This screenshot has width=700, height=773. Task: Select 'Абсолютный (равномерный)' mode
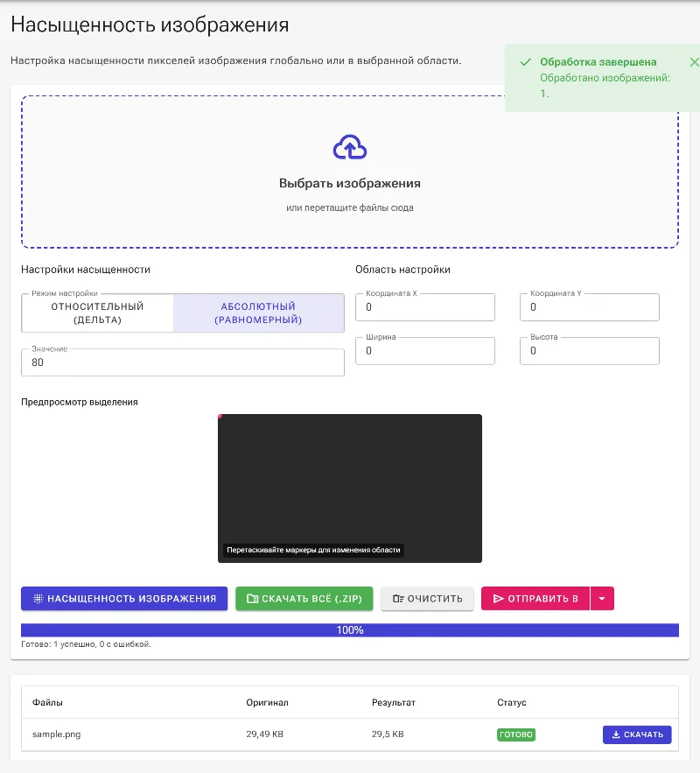[259, 313]
